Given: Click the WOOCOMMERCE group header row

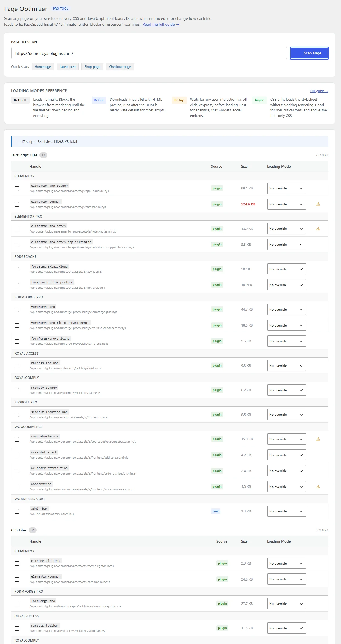Looking at the screenshot, I should coord(169,427).
